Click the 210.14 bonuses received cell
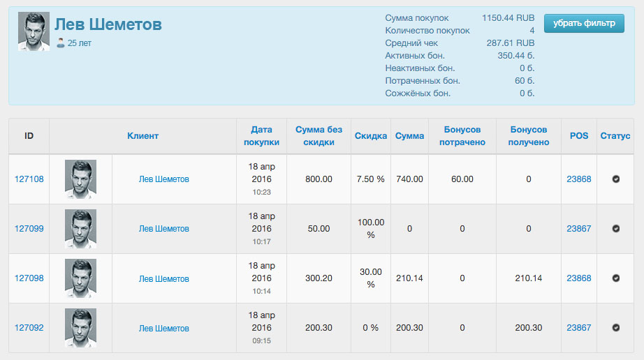This screenshot has width=644, height=360. point(529,278)
